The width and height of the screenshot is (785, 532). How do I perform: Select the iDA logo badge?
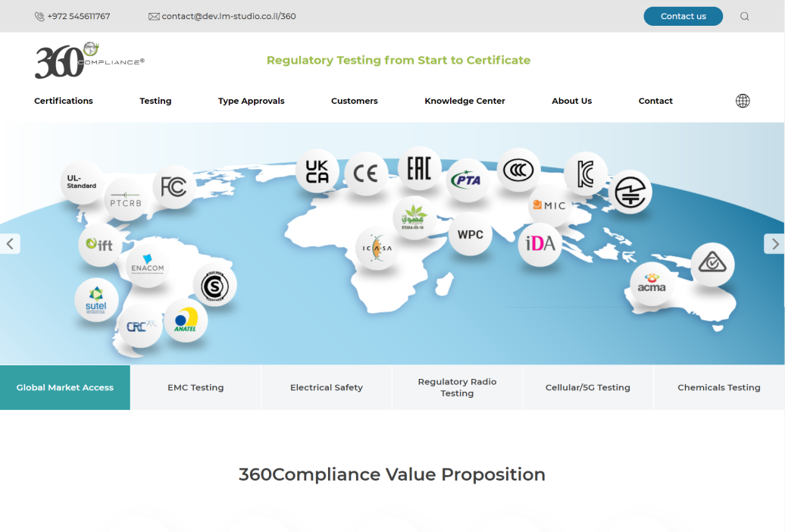coord(539,244)
